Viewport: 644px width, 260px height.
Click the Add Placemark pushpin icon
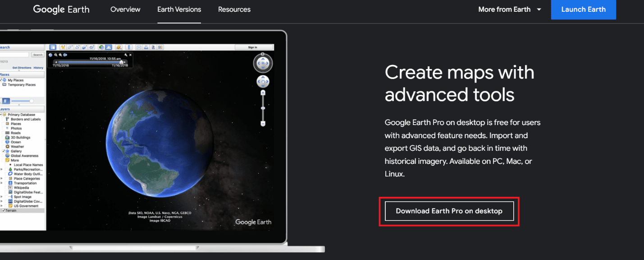click(63, 47)
